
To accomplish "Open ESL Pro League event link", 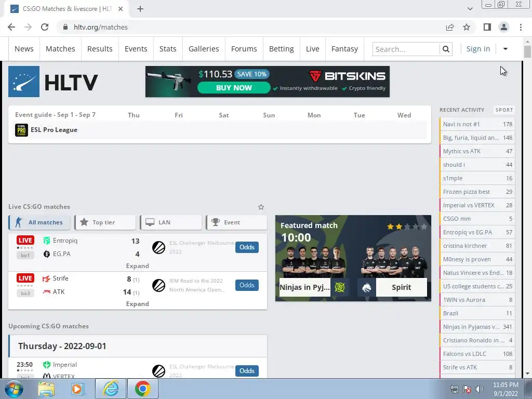I will (x=54, y=130).
